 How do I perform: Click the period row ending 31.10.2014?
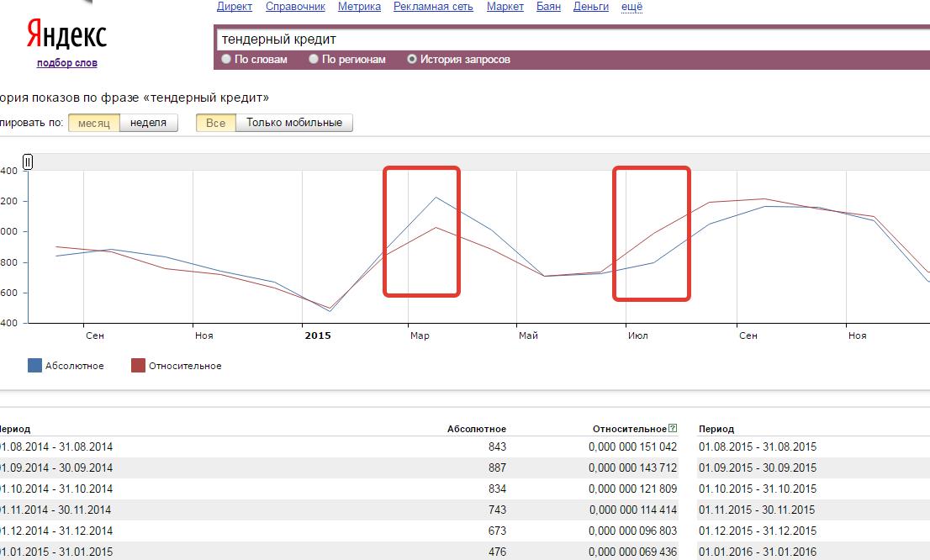56,489
